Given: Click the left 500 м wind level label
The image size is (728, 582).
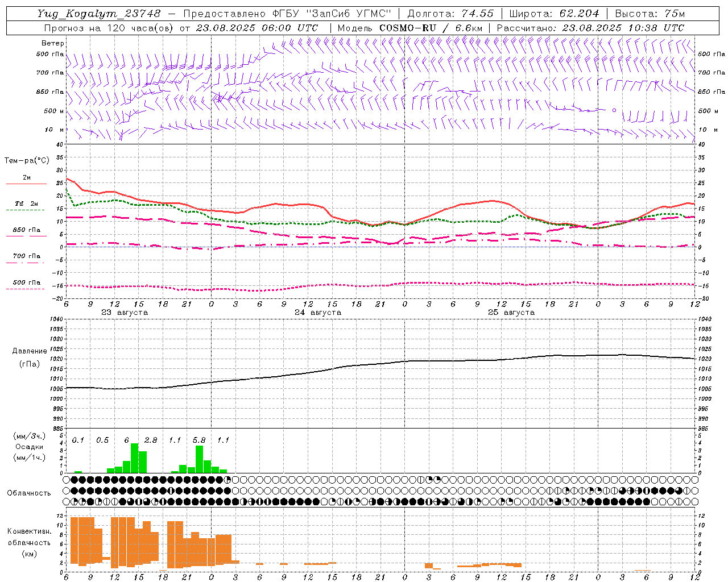Looking at the screenshot, I should click(x=55, y=111).
